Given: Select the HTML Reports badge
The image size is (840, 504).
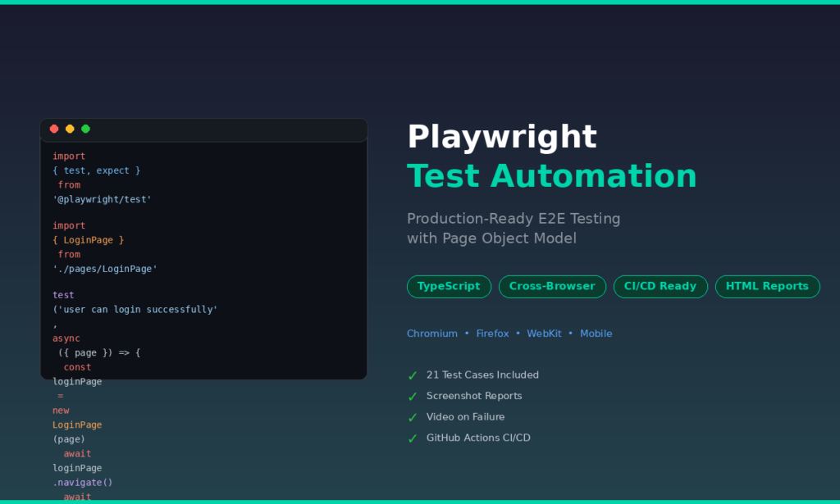Looking at the screenshot, I should tap(767, 287).
